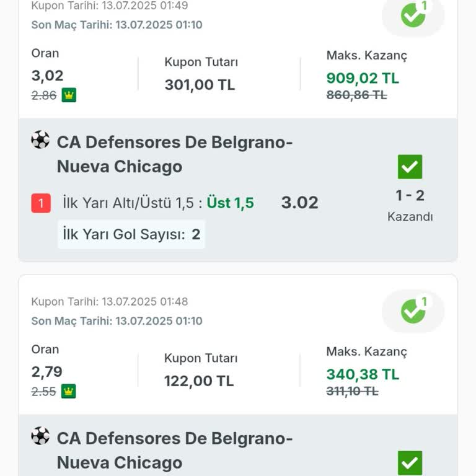476x476 pixels.
Task: Click the green checkmark in the 2,79 coupon match
Action: coord(410,463)
